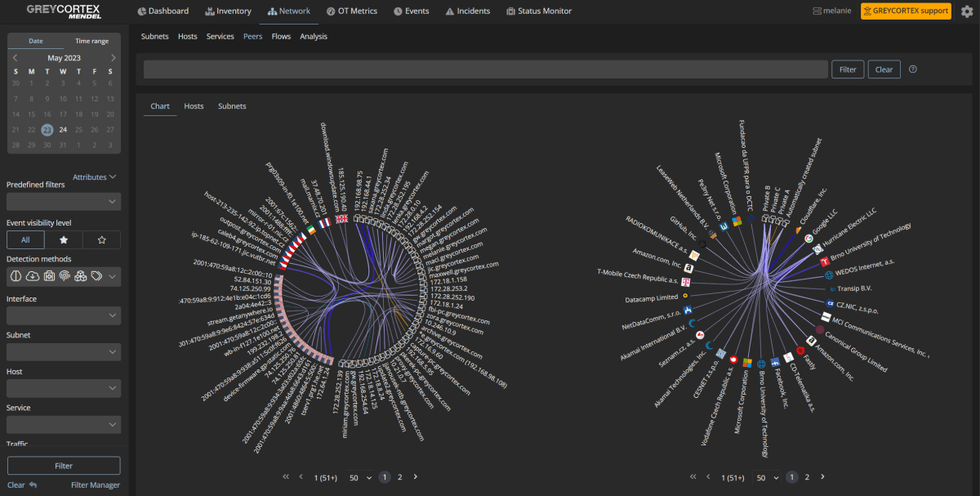Click the Datacamp Limited node icon
The height and width of the screenshot is (496, 980).
click(685, 296)
